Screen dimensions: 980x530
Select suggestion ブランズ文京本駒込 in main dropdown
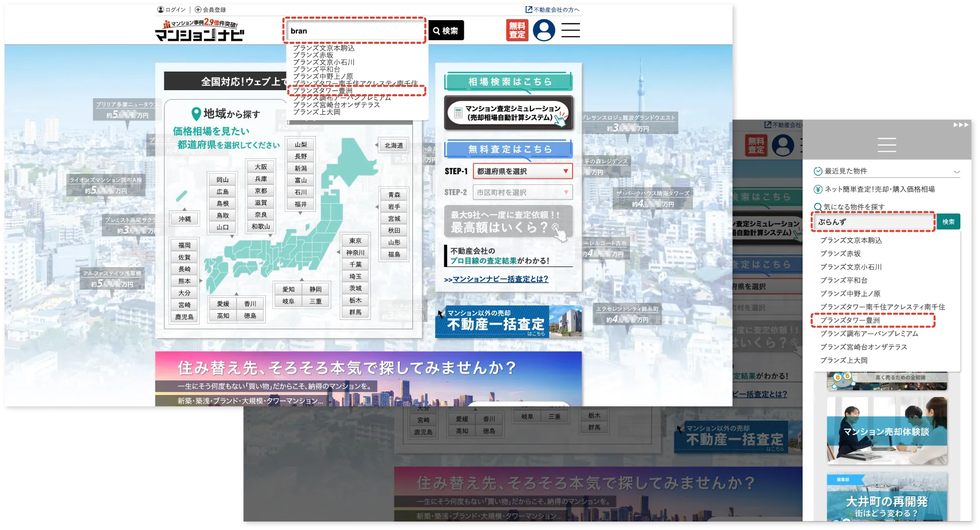click(324, 48)
